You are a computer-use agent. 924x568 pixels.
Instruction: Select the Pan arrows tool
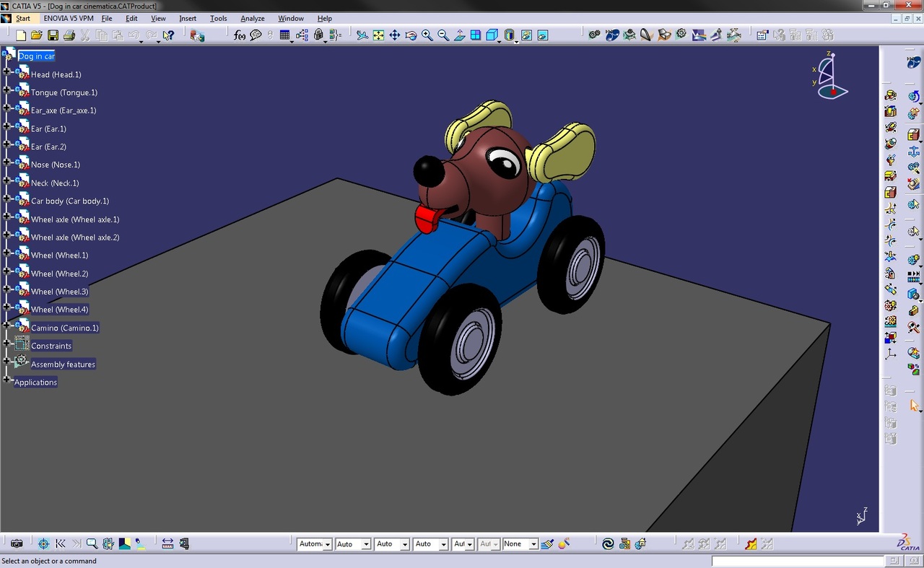click(x=395, y=35)
